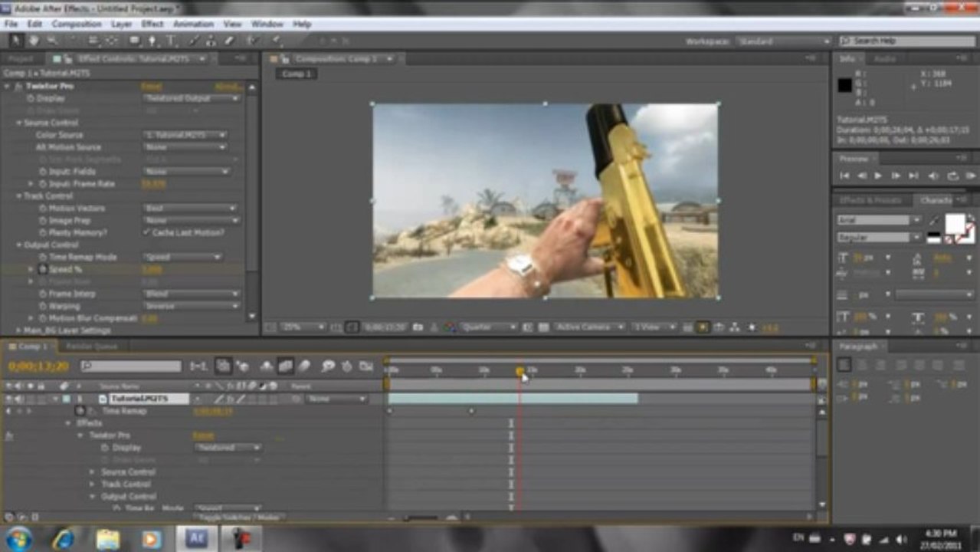Open Windows Media Player from taskbar
Image resolution: width=980 pixels, height=552 pixels.
tap(150, 538)
